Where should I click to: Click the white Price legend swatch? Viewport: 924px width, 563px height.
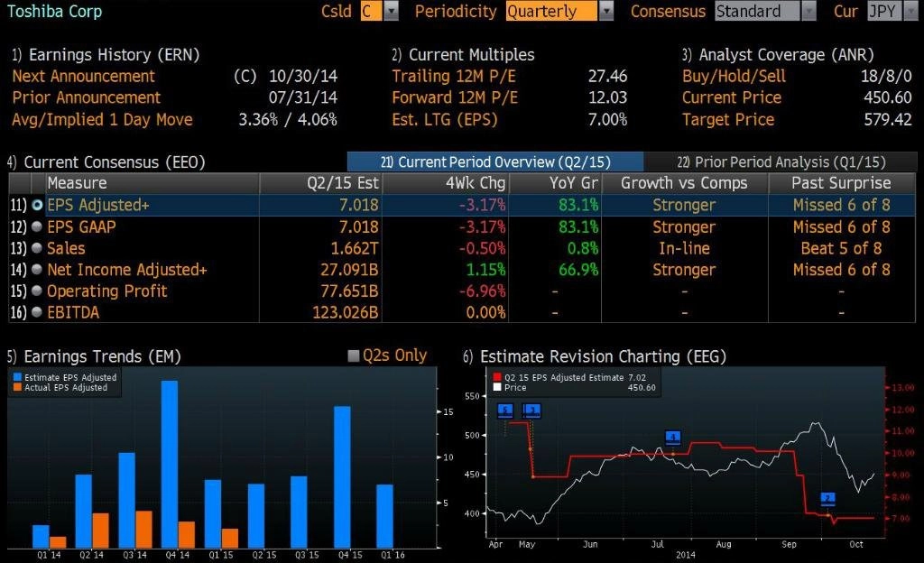[x=497, y=387]
